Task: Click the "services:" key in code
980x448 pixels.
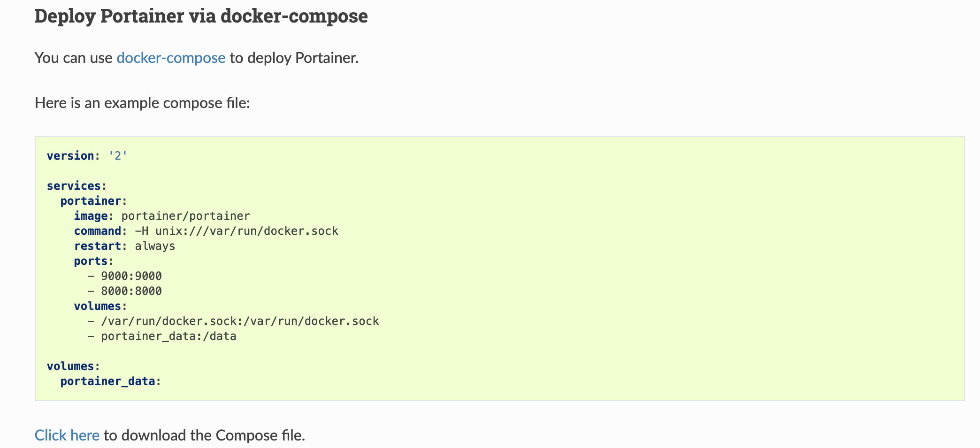Action: point(77,186)
